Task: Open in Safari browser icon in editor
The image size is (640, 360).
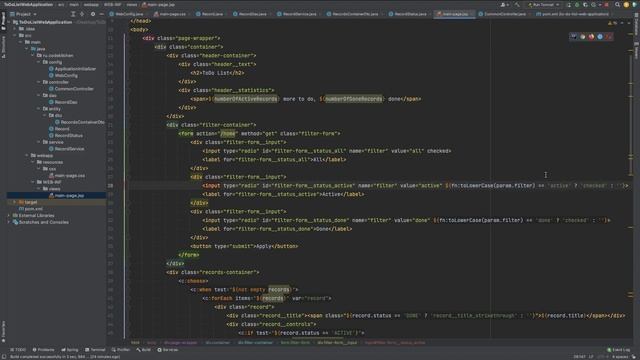Action: (600, 36)
